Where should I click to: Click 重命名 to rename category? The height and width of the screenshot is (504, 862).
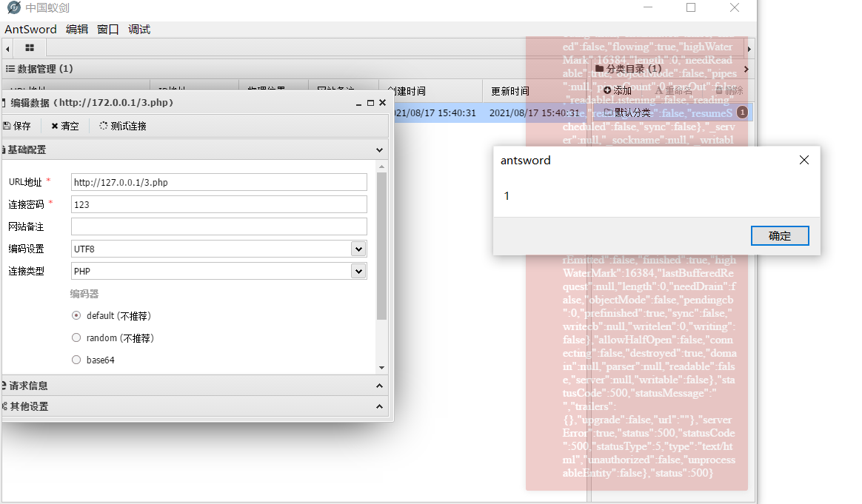pyautogui.click(x=673, y=90)
